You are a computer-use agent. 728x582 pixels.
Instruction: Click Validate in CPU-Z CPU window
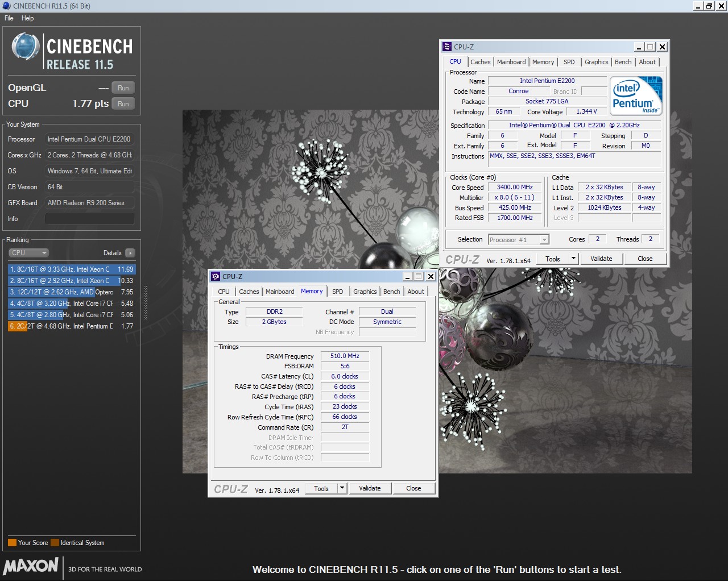click(601, 259)
